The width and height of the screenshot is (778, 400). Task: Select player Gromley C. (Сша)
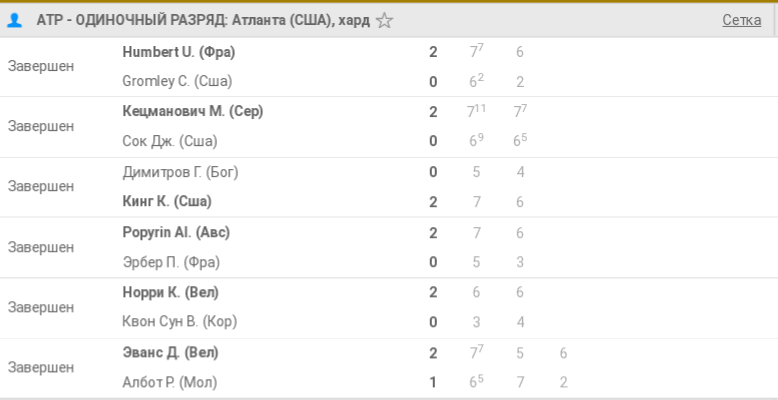[x=177, y=81]
